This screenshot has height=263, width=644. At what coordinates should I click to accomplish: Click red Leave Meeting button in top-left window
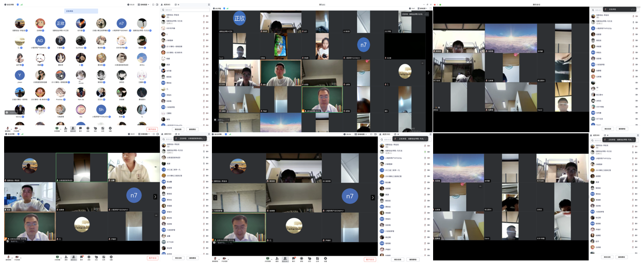152,129
